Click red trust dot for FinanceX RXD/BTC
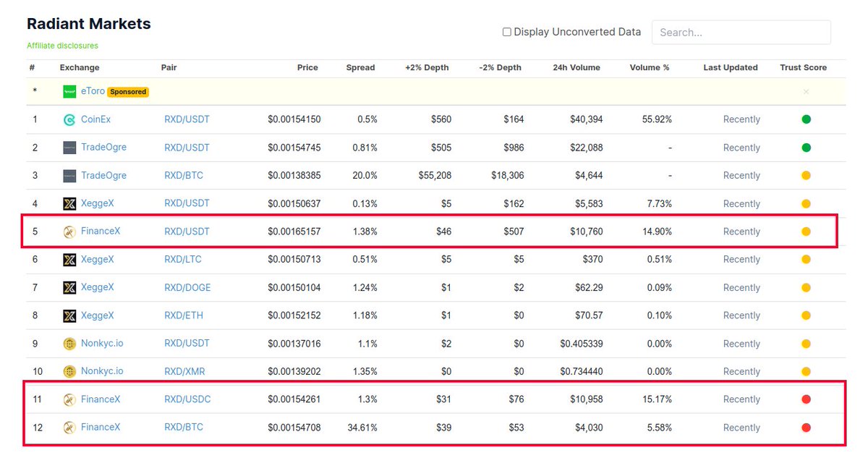Screen dimensions: 868x458 pyautogui.click(x=806, y=428)
